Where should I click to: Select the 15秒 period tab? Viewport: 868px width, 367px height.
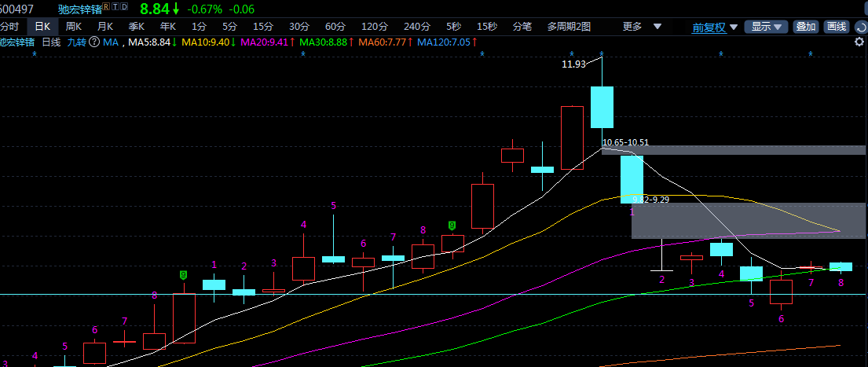coord(487,27)
